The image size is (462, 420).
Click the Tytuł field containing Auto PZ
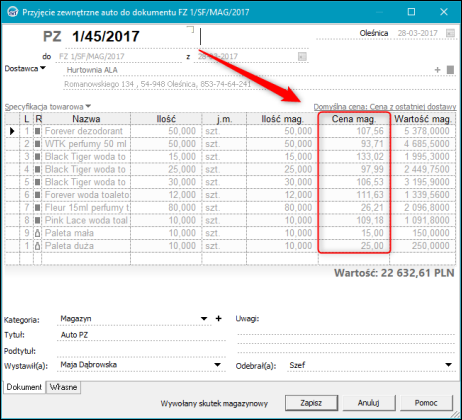point(142,335)
